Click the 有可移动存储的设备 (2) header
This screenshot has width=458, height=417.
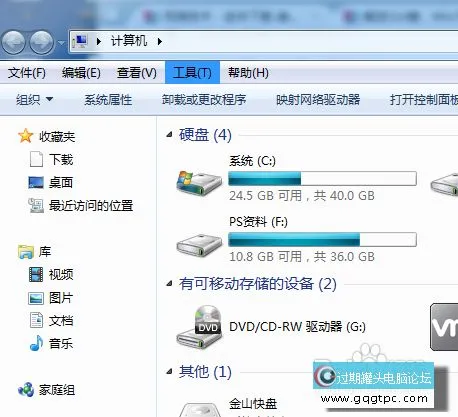pyautogui.click(x=258, y=284)
